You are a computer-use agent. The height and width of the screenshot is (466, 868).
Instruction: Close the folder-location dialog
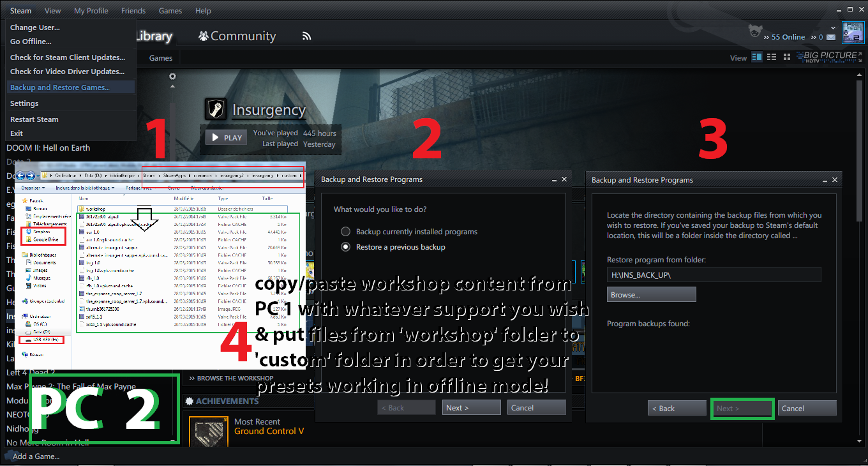coord(834,180)
